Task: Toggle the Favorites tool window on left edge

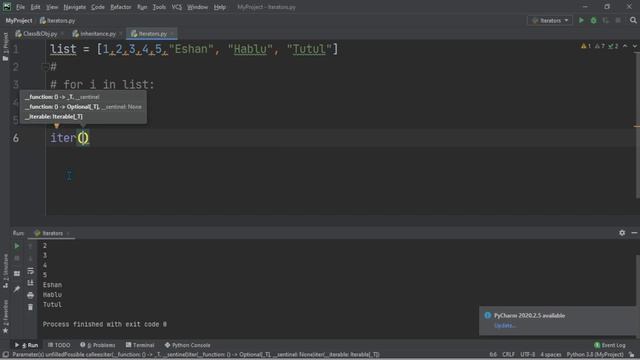Action: click(5, 316)
